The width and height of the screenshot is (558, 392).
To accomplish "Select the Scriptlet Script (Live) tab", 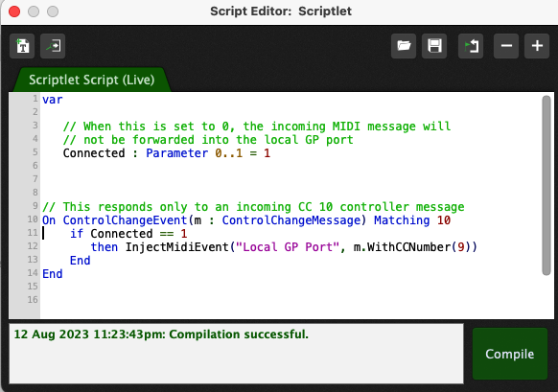I will point(92,80).
